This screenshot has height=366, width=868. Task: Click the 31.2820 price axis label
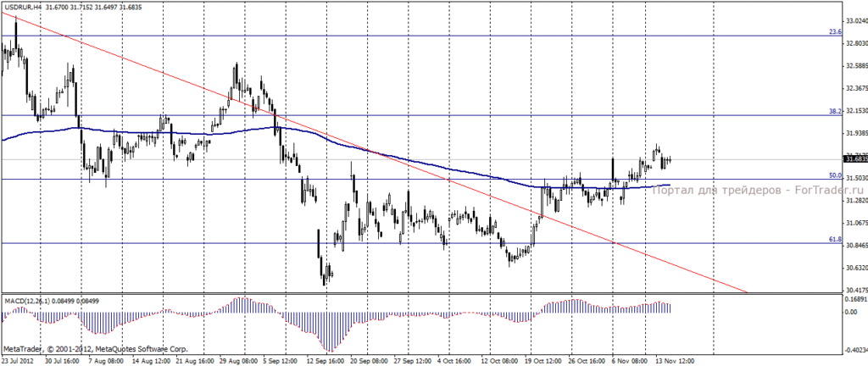[x=856, y=200]
